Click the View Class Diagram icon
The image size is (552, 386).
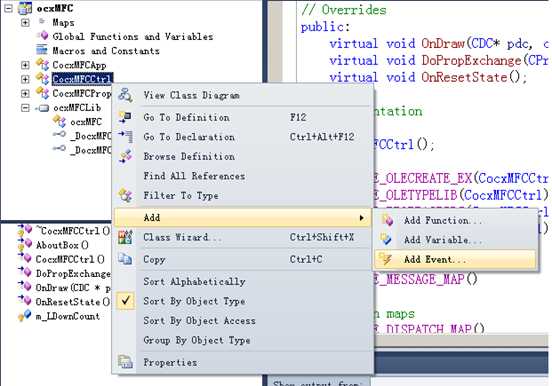click(125, 95)
